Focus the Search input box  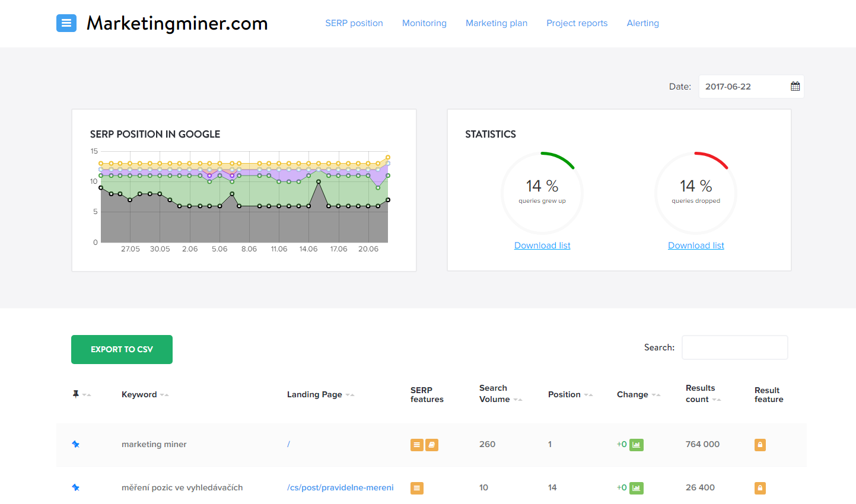734,347
